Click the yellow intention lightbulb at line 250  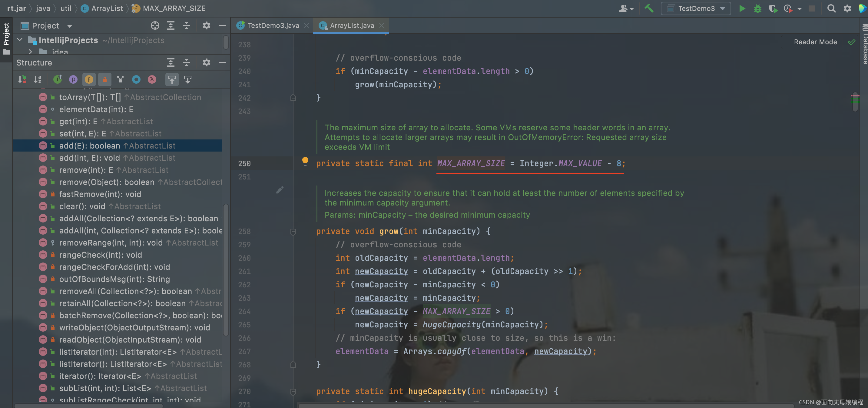coord(305,161)
